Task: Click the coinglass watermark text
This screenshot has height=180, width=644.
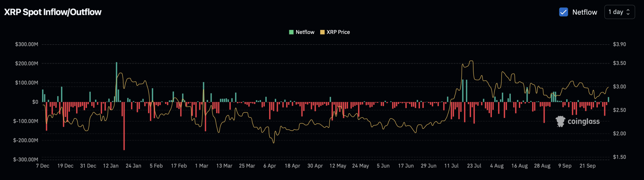Action: 583,122
